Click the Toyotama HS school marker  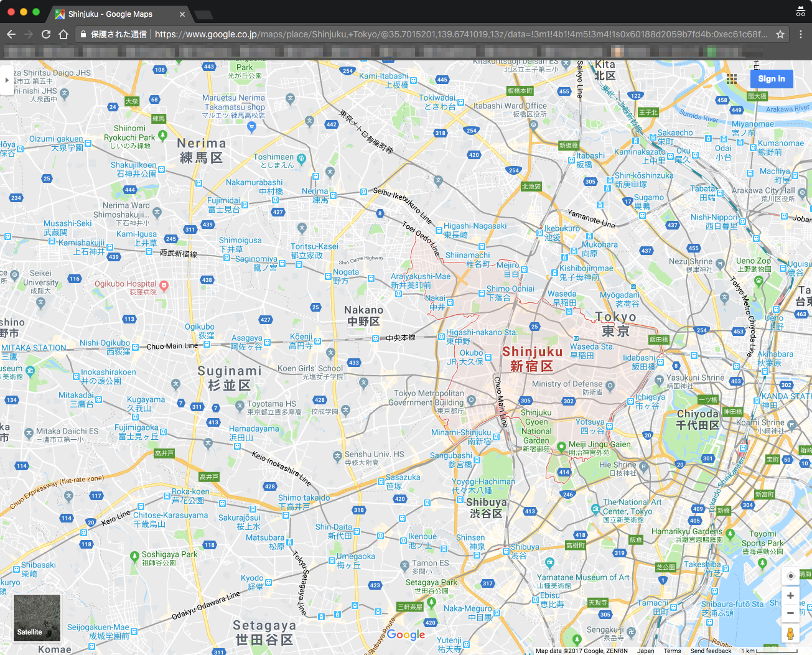click(240, 406)
